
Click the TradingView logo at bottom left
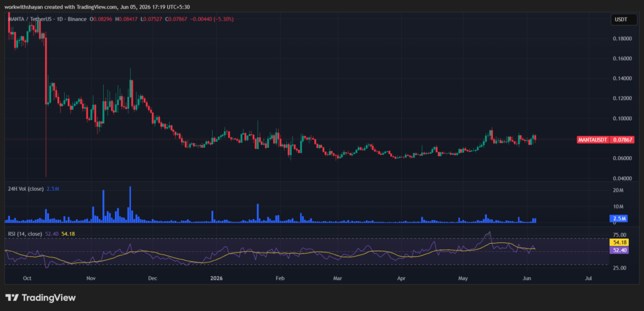[x=40, y=297]
